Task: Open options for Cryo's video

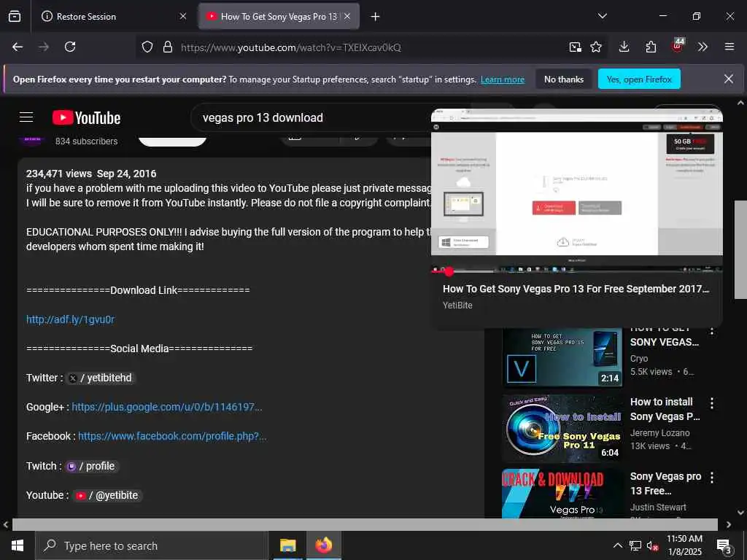Action: click(x=712, y=330)
